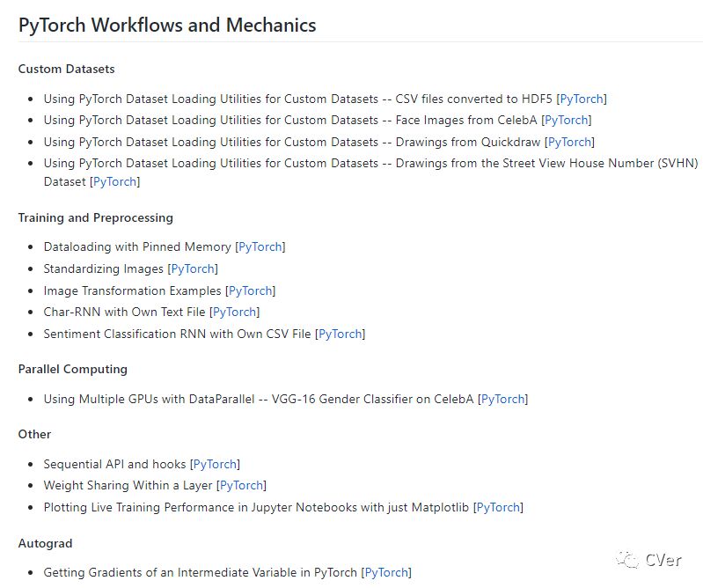Click the Training and Preprocessing heading

(95, 217)
